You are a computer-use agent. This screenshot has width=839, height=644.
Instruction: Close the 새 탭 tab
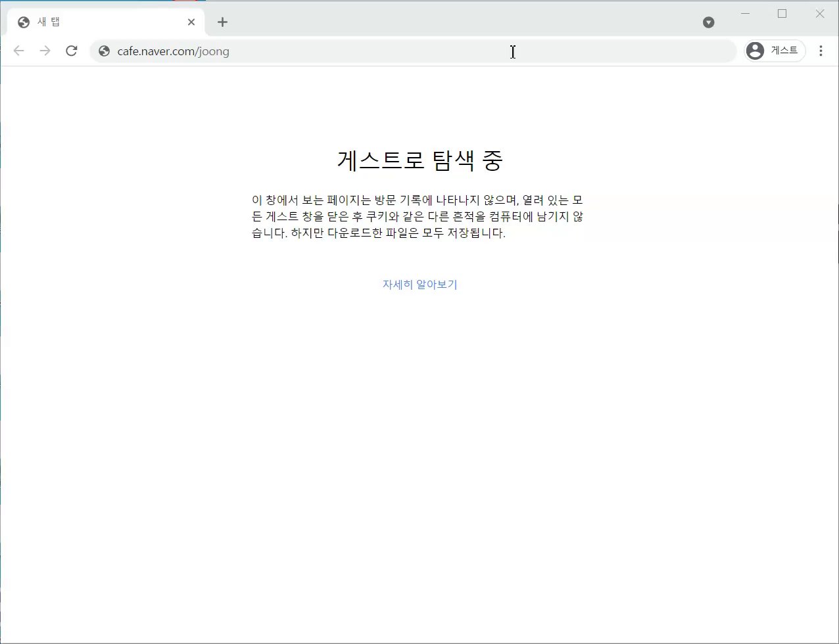click(x=191, y=22)
